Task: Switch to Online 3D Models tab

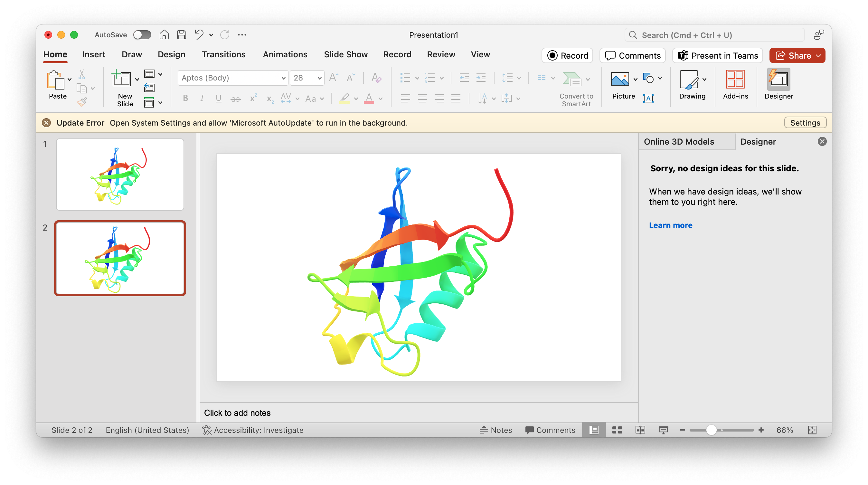Action: [x=679, y=142]
